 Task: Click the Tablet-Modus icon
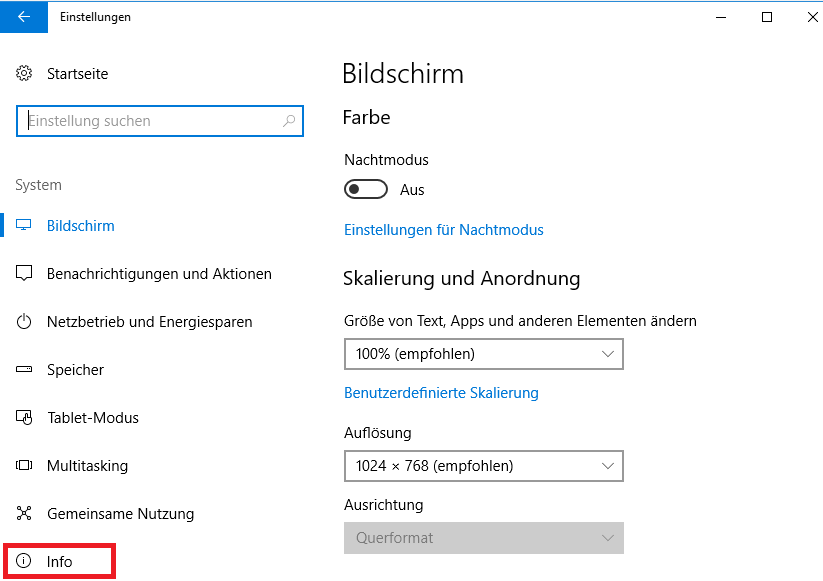24,418
